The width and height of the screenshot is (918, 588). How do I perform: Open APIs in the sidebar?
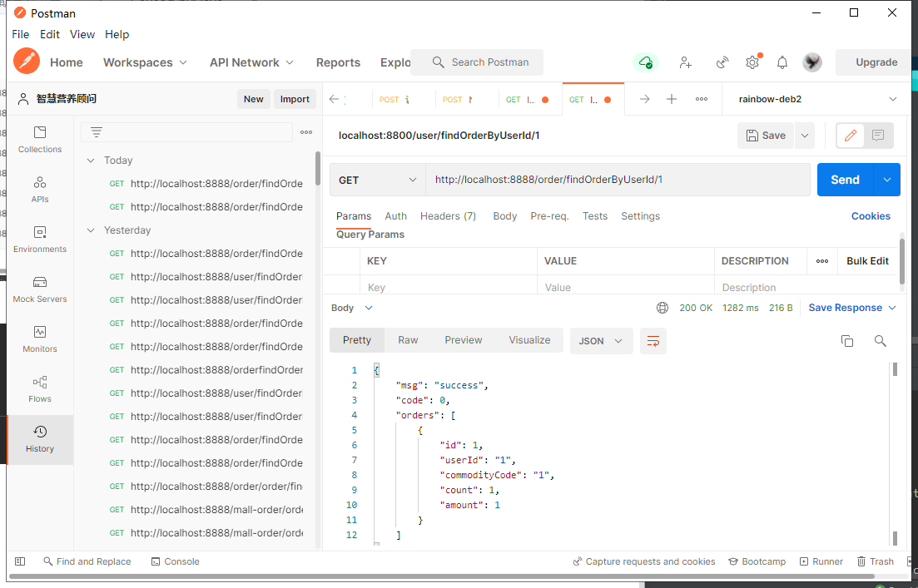click(40, 190)
